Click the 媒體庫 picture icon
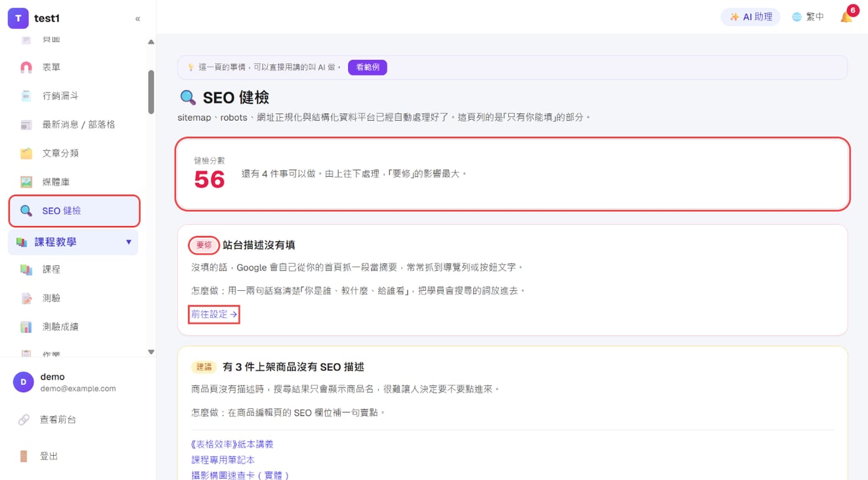 point(26,182)
